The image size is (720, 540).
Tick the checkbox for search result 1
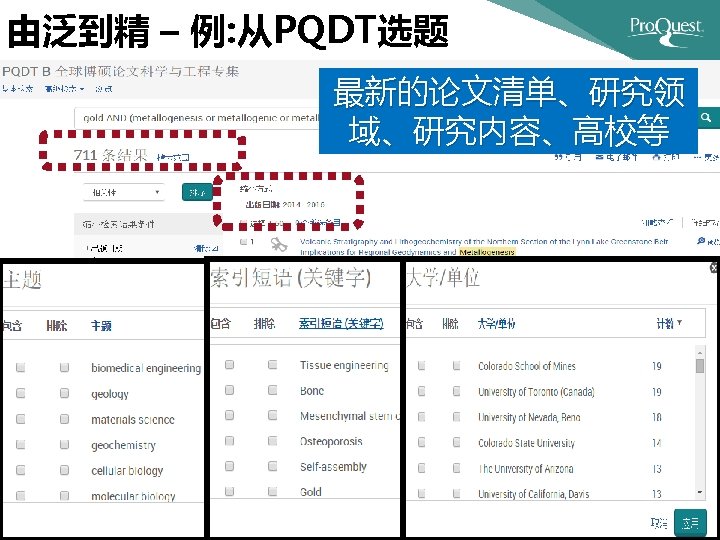click(x=244, y=241)
